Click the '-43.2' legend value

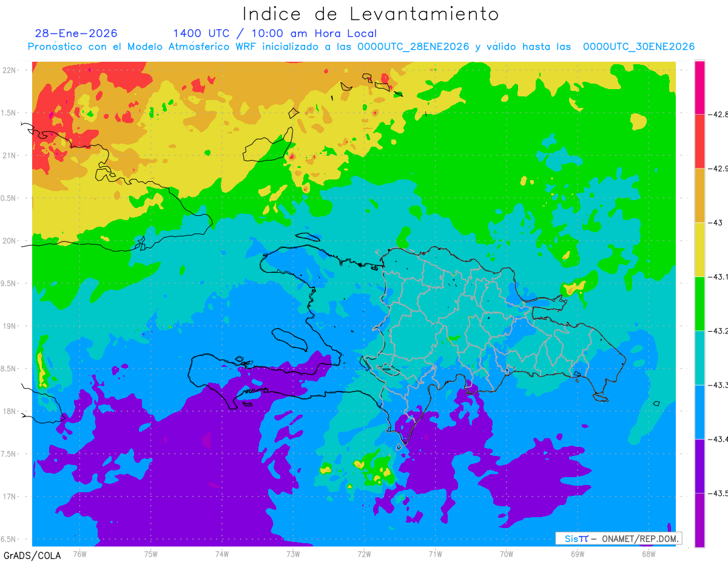pyautogui.click(x=718, y=331)
